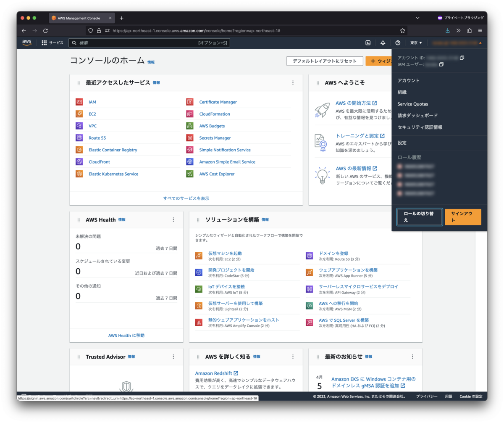The width and height of the screenshot is (504, 423).
Task: Open the Firefox hamburger menu
Action: (480, 31)
